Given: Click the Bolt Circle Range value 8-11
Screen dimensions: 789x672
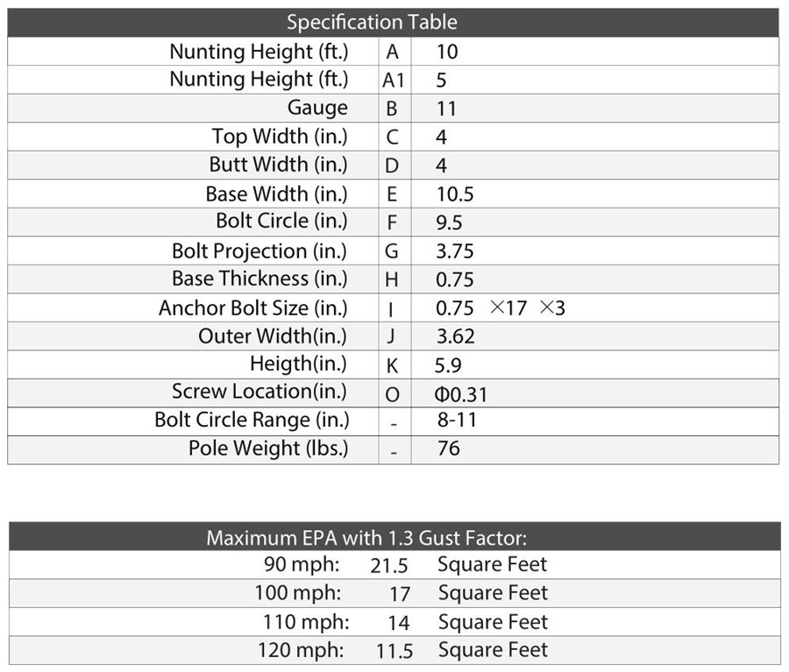Looking at the screenshot, I should pos(457,421).
